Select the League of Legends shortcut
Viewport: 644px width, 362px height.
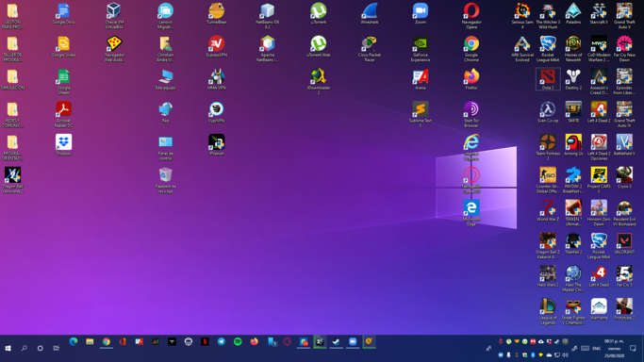click(x=548, y=312)
